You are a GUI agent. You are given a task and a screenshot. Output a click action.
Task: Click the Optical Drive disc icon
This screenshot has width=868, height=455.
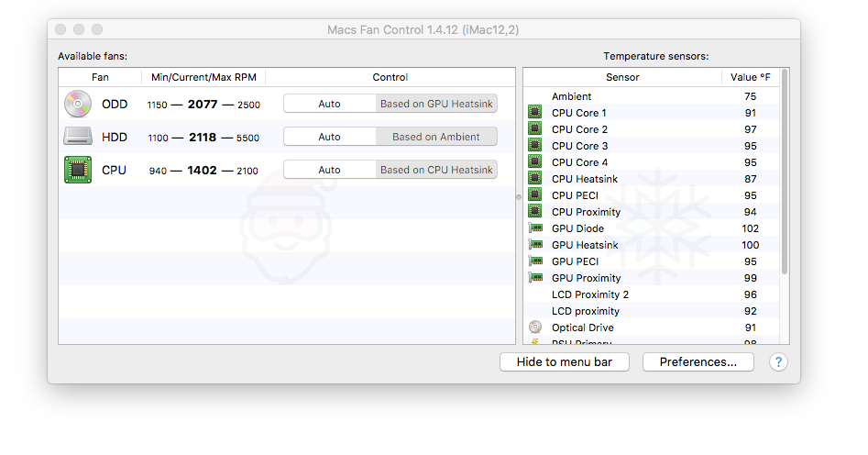point(534,327)
